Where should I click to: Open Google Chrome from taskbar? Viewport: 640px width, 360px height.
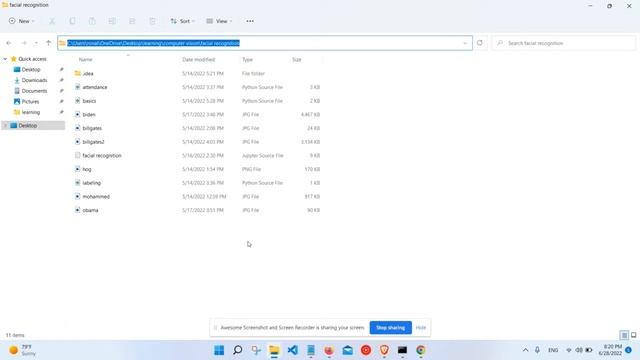421,350
